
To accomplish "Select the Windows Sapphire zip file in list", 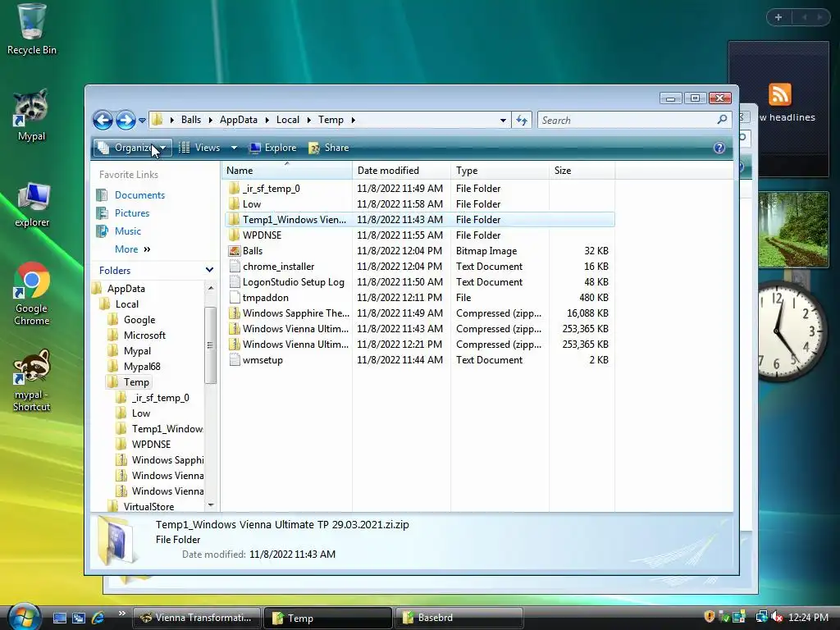I will tap(419, 313).
